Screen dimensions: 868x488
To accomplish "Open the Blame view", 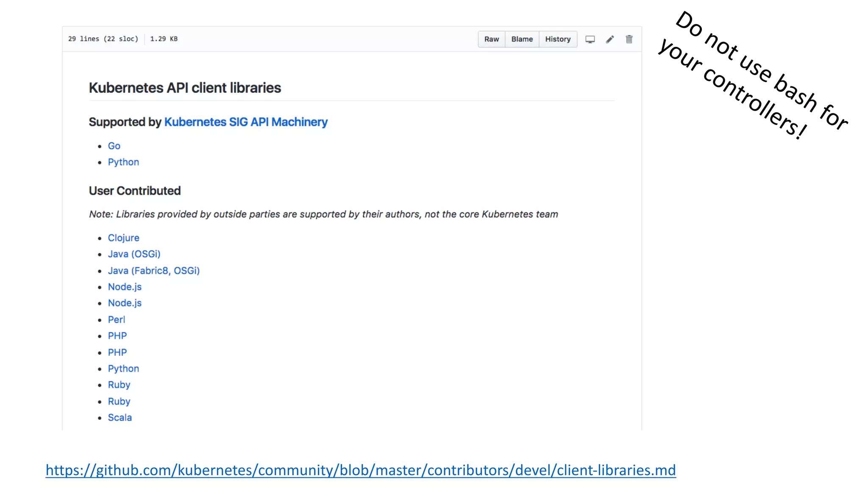I will coord(522,39).
